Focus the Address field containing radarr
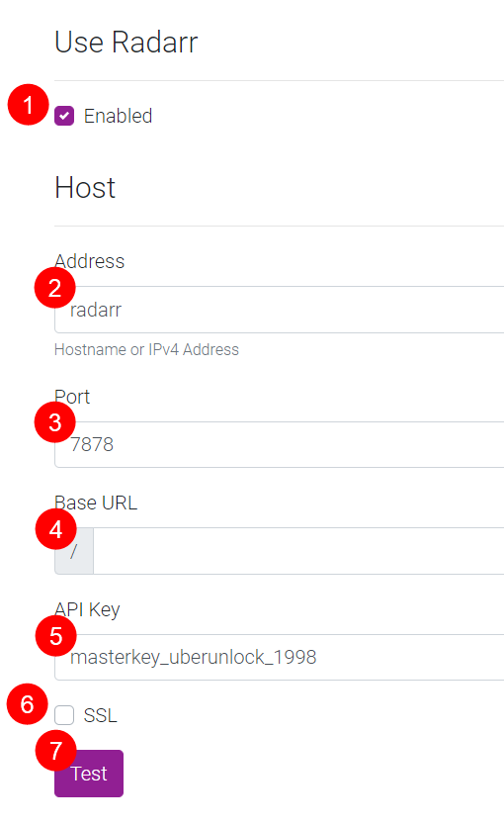504x825 pixels. click(x=279, y=310)
